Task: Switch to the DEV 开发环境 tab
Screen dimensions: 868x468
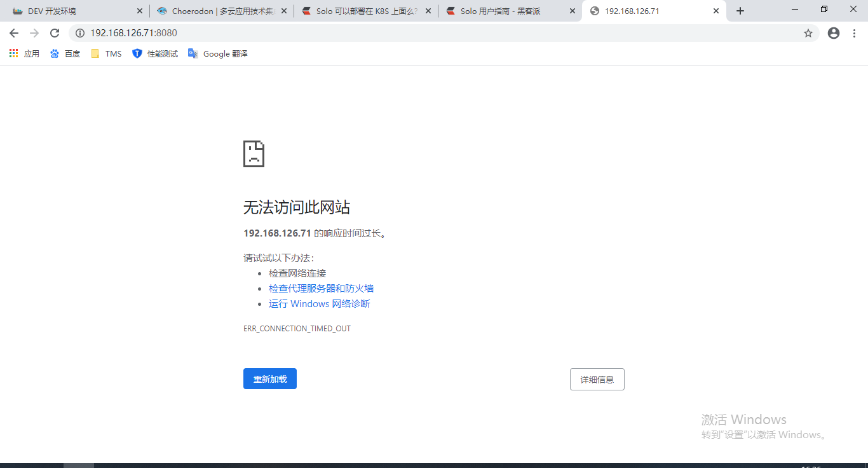Action: pos(78,11)
